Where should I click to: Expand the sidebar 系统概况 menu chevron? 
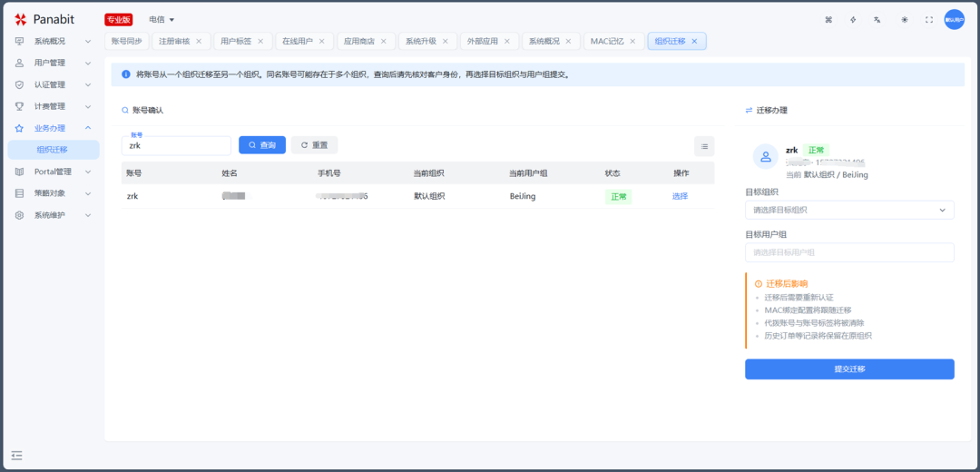(87, 41)
